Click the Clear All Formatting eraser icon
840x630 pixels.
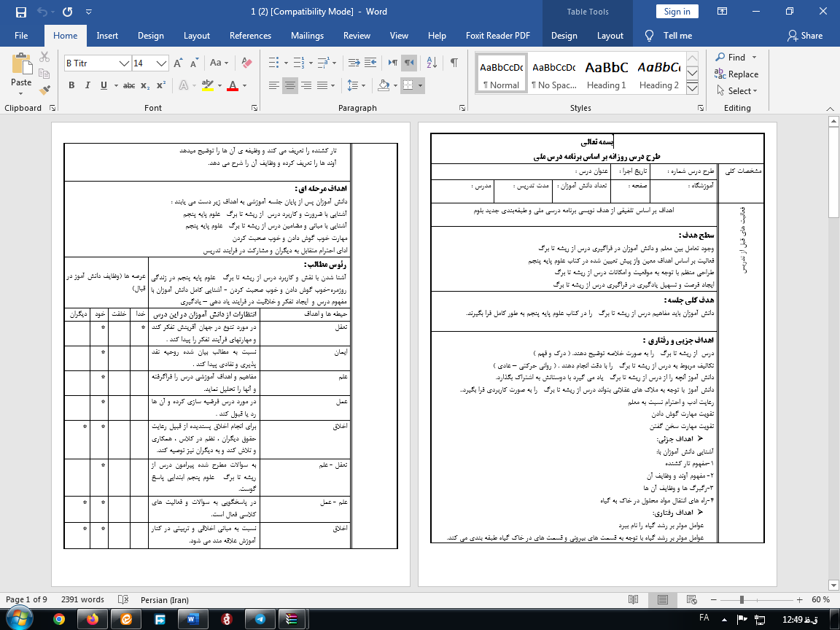(246, 63)
